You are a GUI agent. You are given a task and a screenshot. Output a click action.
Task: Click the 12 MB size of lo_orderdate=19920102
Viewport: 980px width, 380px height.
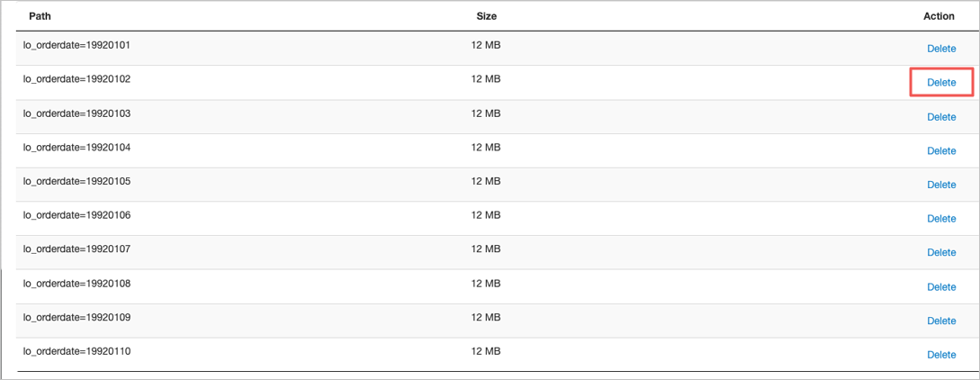point(486,79)
